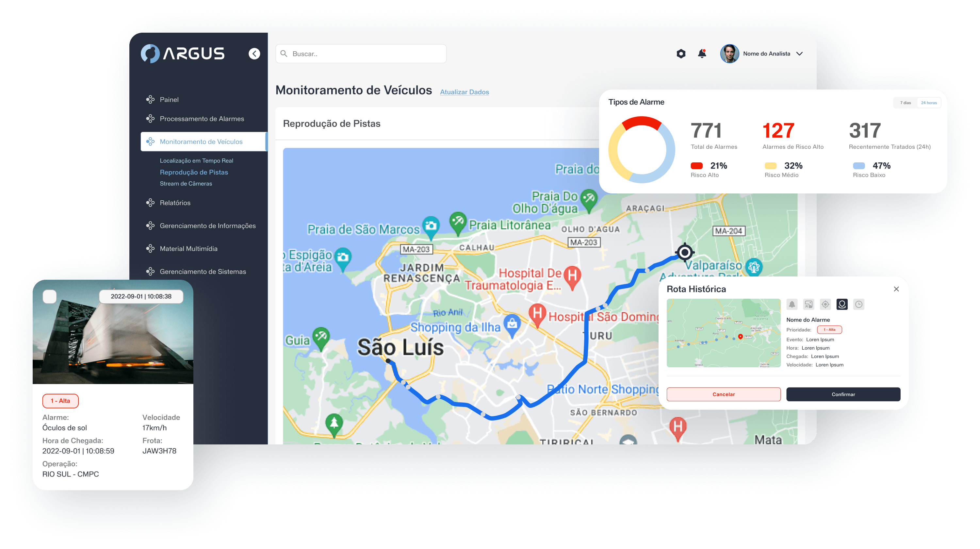This screenshot has height=549, width=980.
Task: Open the hexagon settings icon in header
Action: 681,54
